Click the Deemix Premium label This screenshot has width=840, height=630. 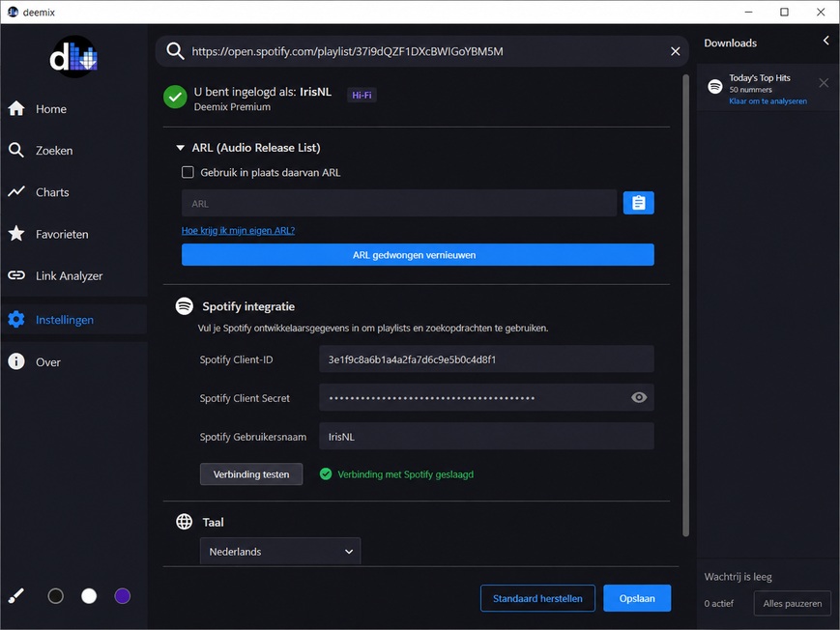tap(232, 107)
